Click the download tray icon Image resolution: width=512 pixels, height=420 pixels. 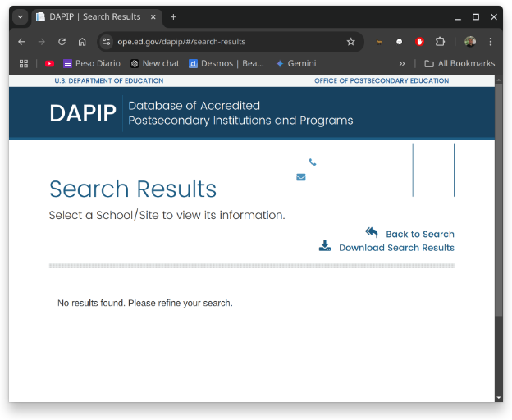(325, 246)
